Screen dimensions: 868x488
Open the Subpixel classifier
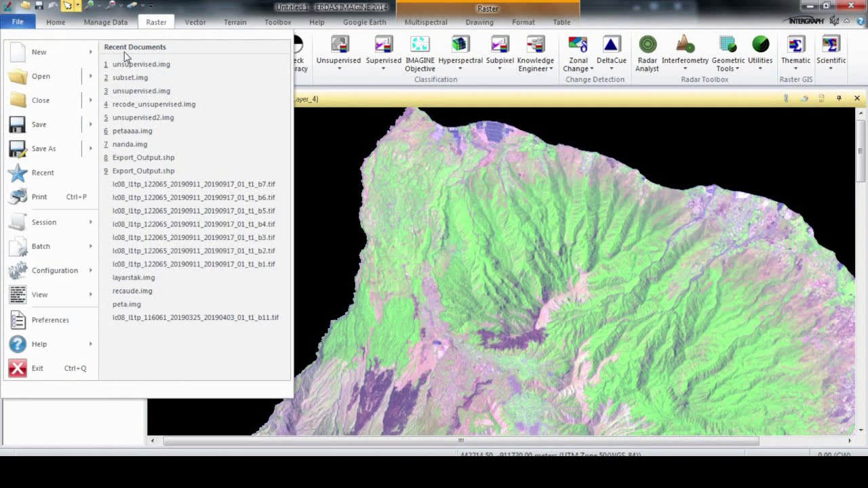tap(500, 53)
